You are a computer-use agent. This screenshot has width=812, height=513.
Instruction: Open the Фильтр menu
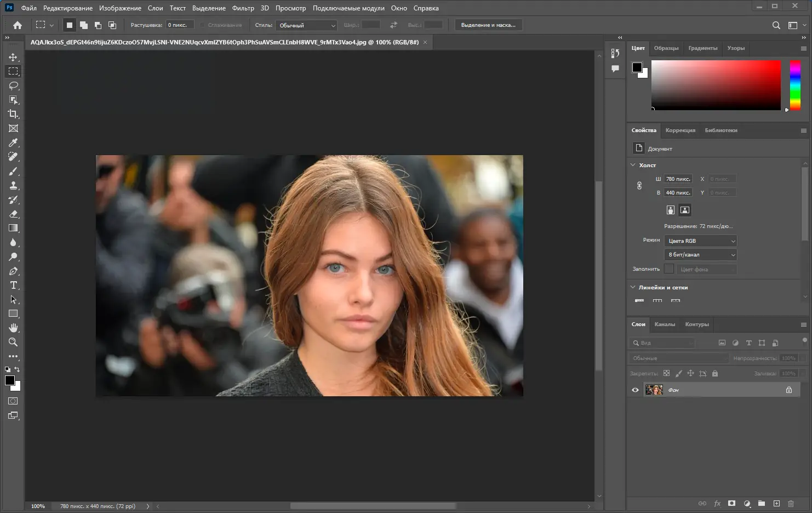tap(243, 8)
